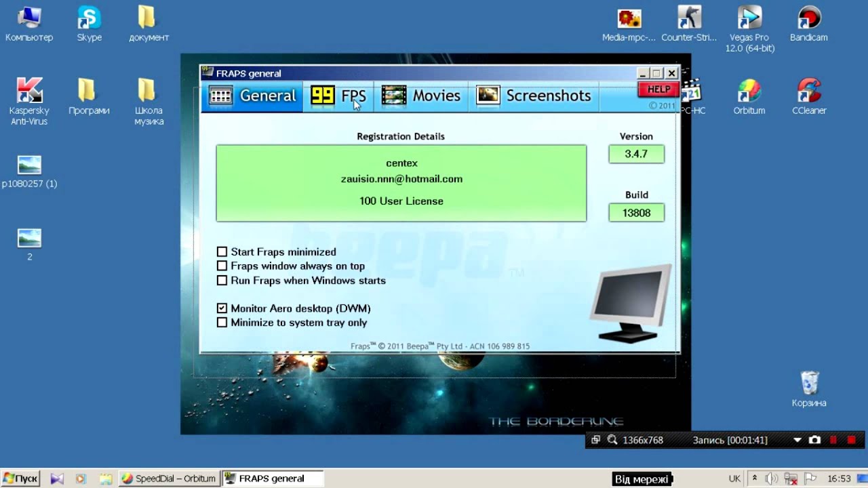Select the Школа музика folder
The image size is (868, 488).
(x=149, y=102)
